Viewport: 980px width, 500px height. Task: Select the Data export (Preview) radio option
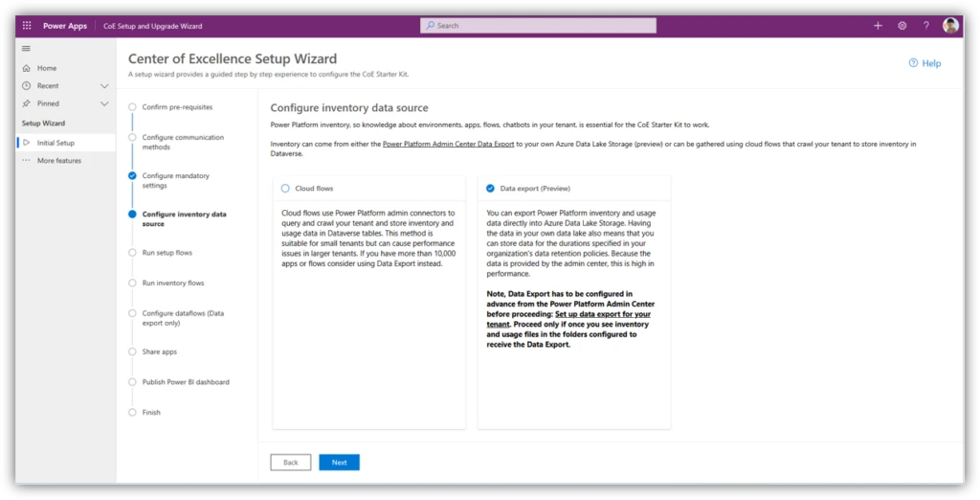click(490, 189)
